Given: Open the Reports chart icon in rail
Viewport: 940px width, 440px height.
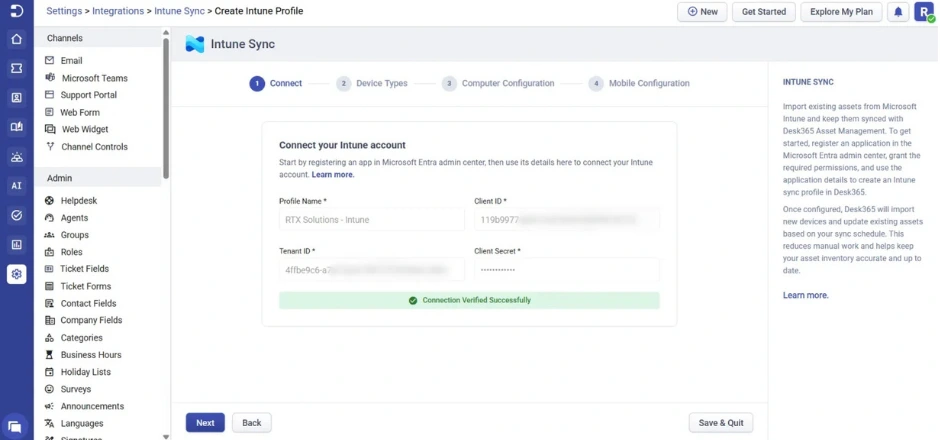Looking at the screenshot, I should tap(17, 244).
